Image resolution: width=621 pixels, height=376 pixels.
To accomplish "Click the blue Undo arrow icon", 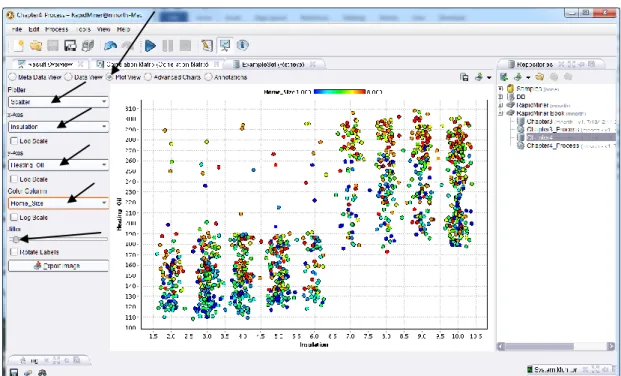I will tap(110, 46).
